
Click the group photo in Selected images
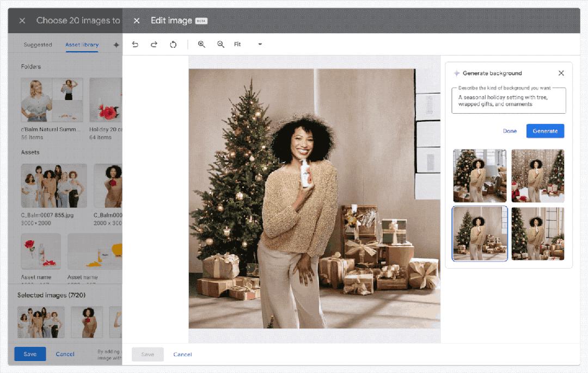pyautogui.click(x=41, y=322)
